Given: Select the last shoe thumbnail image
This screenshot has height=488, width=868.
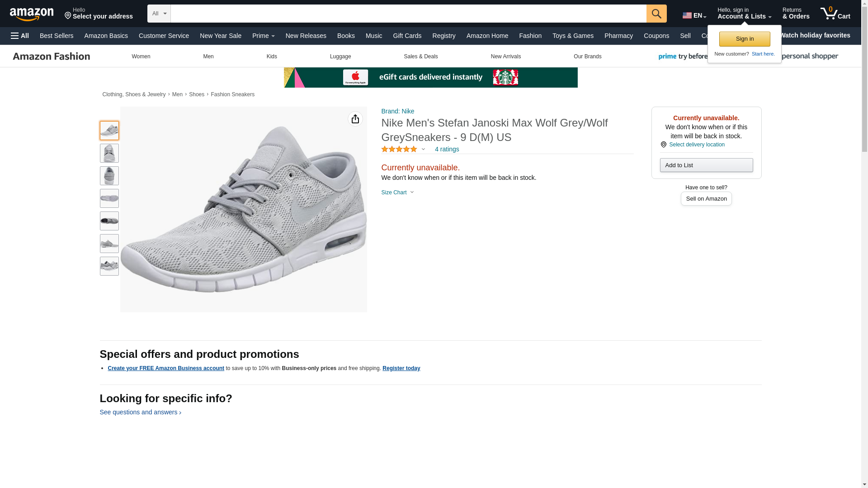Looking at the screenshot, I should pyautogui.click(x=109, y=266).
